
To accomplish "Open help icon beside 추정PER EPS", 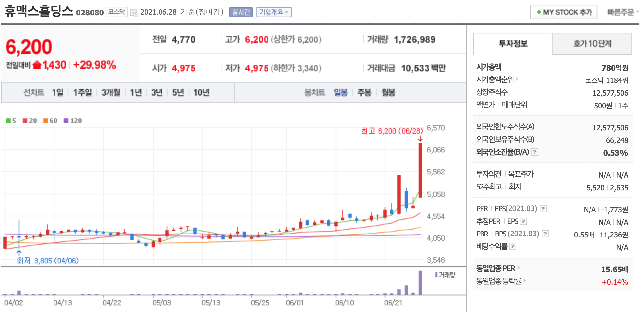I will (523, 221).
